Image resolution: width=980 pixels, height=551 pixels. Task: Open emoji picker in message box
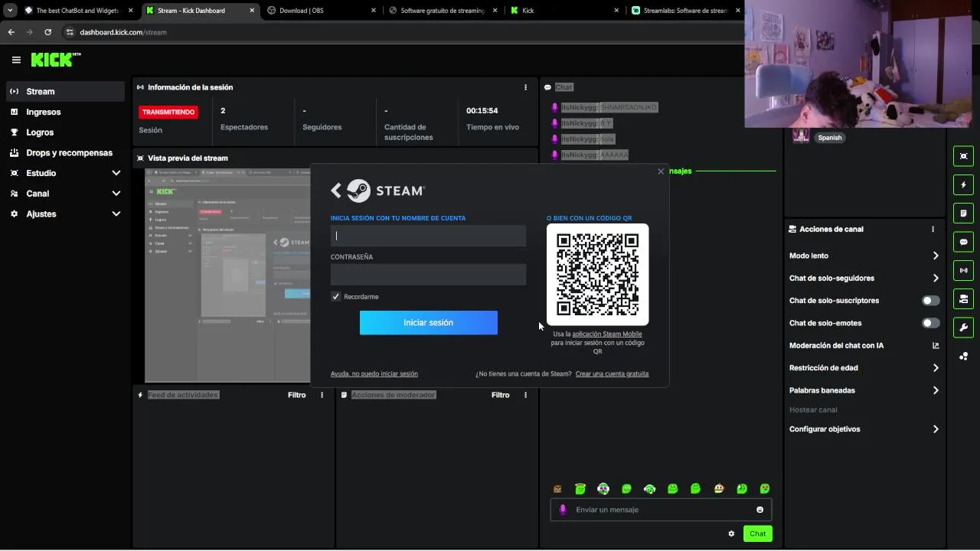(x=759, y=510)
